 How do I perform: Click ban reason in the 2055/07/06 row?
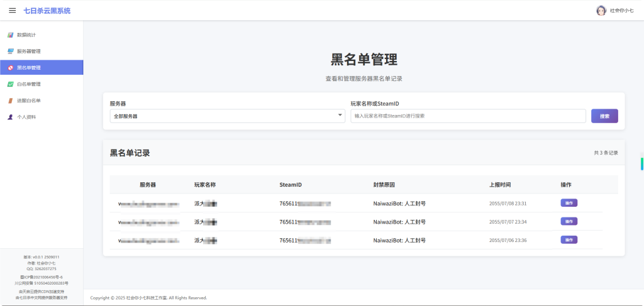(x=399, y=241)
